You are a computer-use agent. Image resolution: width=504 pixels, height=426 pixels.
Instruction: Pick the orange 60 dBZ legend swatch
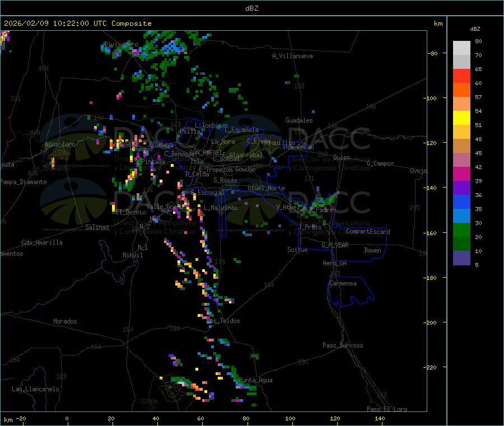tap(461, 90)
